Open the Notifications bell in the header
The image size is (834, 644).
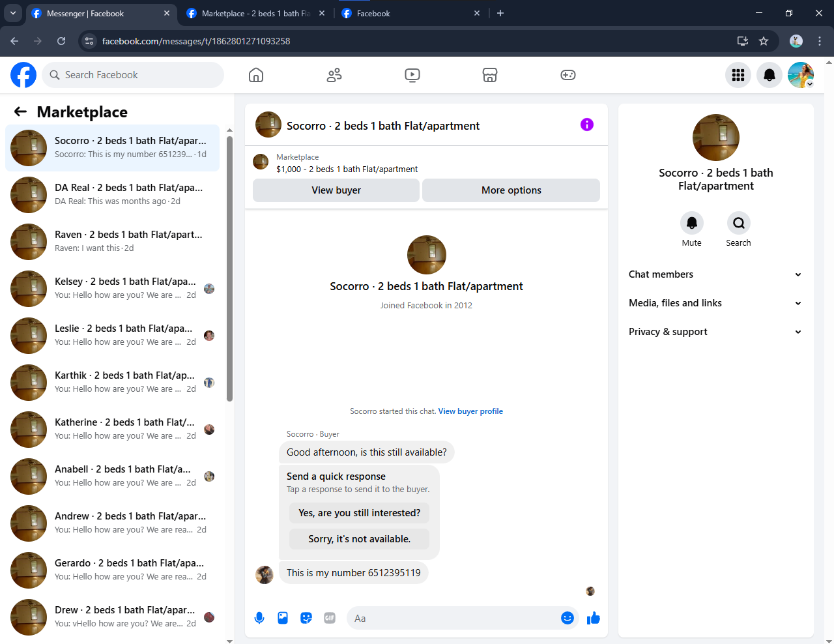[x=769, y=75]
